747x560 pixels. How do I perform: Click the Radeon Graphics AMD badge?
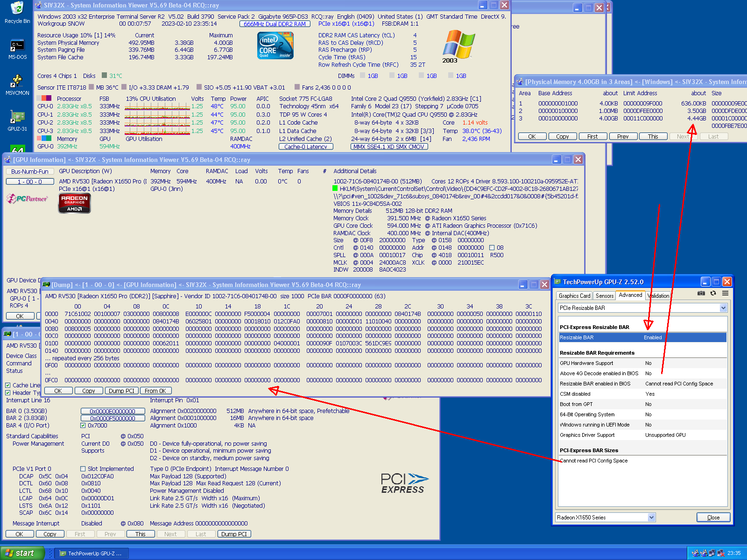click(x=75, y=203)
